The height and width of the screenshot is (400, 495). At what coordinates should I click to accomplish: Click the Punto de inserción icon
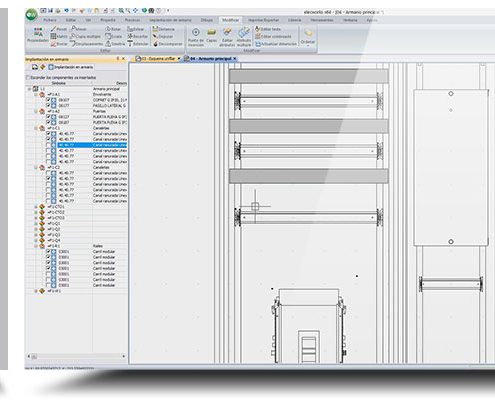[196, 36]
